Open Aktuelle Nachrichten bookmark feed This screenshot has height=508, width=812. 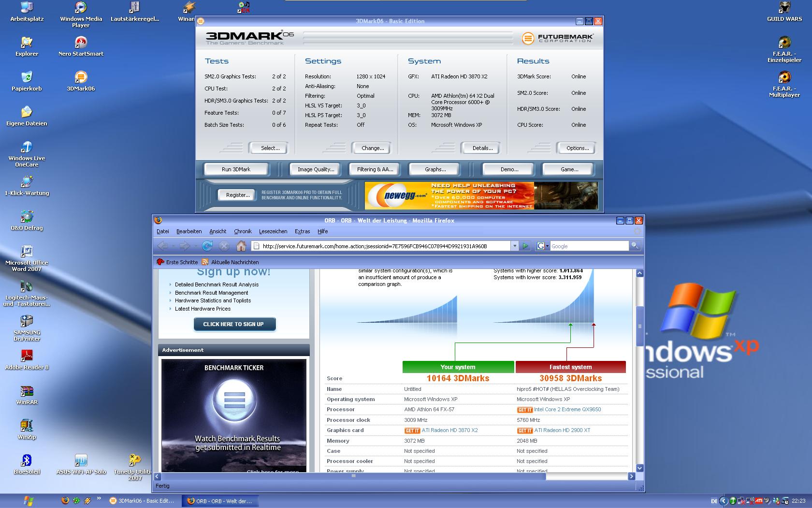pyautogui.click(x=230, y=262)
